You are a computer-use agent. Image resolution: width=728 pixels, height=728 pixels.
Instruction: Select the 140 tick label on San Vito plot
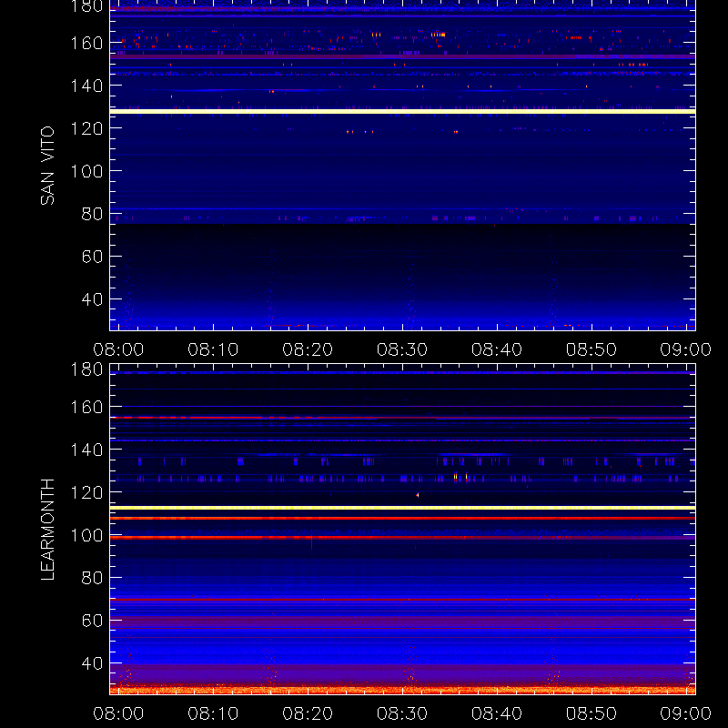pyautogui.click(x=86, y=86)
